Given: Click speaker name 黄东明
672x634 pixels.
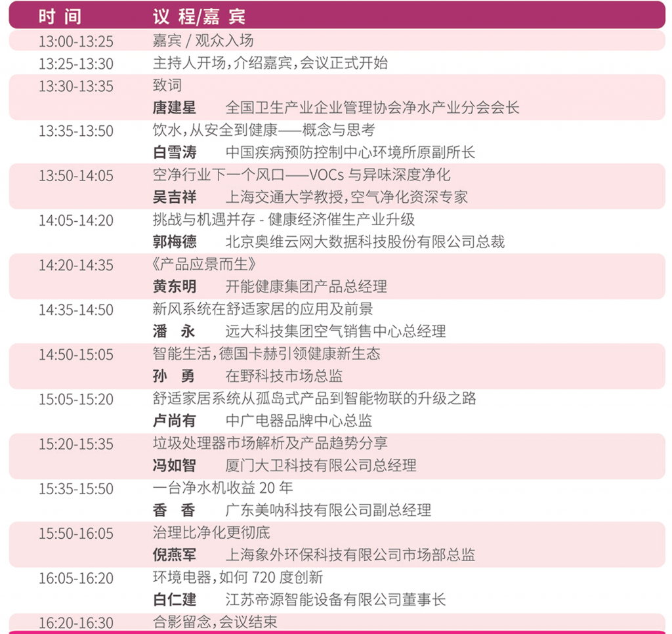Looking at the screenshot, I should tap(175, 286).
